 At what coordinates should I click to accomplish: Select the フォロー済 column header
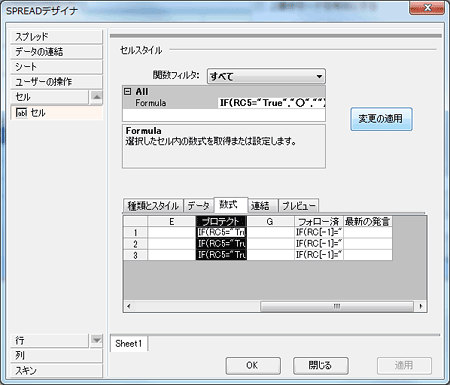[x=319, y=221]
